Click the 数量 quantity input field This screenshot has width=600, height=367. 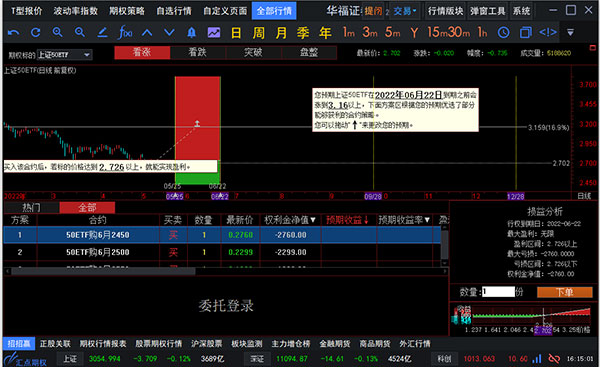pyautogui.click(x=498, y=292)
